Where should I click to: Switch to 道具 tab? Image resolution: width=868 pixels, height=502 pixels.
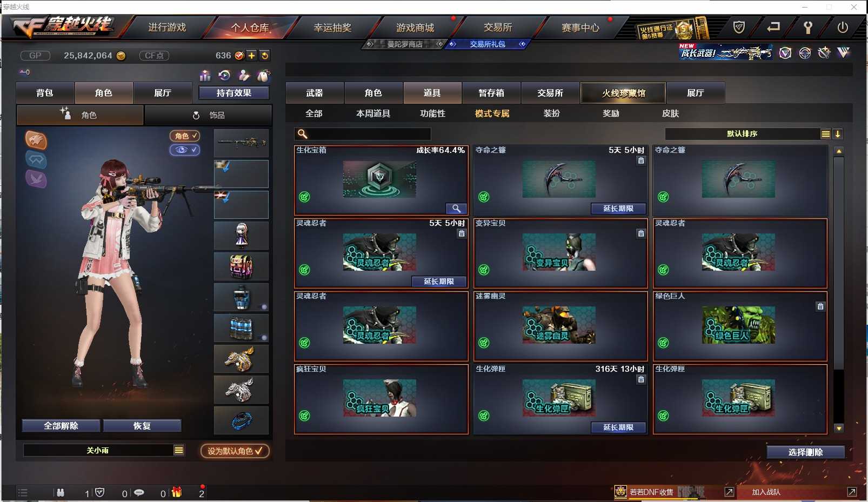point(432,93)
